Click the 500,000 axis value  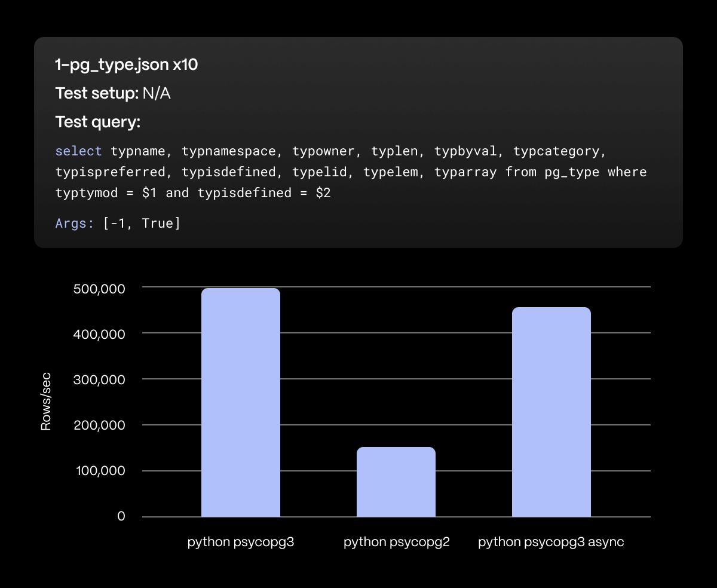pos(99,289)
